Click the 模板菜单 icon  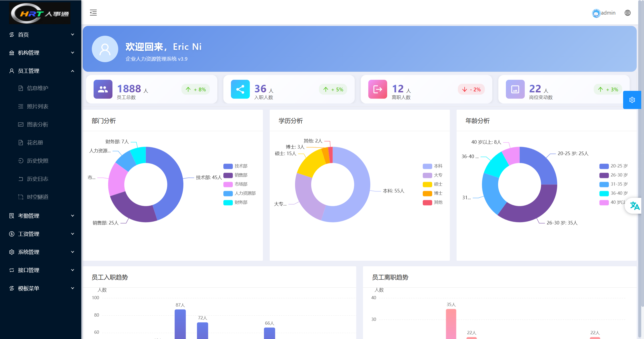click(x=12, y=288)
